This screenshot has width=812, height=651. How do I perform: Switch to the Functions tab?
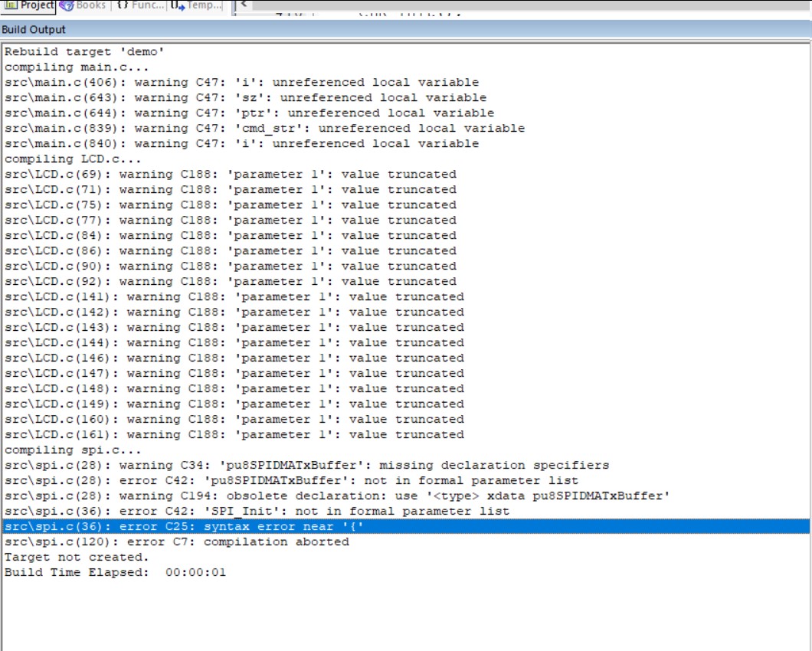(146, 5)
